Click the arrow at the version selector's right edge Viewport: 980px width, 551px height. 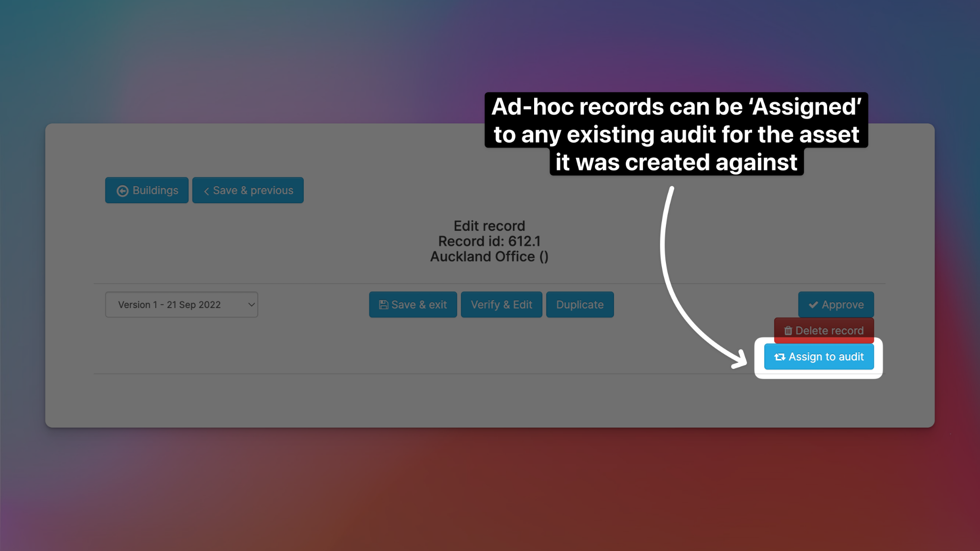coord(251,305)
